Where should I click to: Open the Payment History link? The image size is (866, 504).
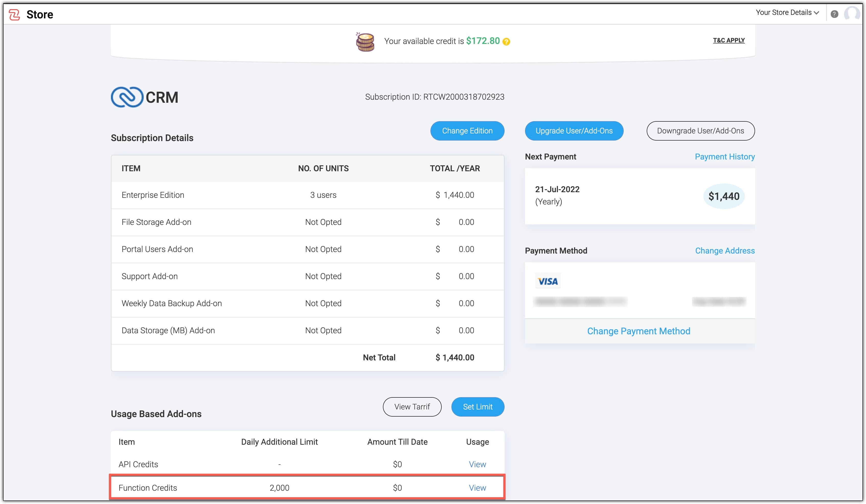[724, 157]
